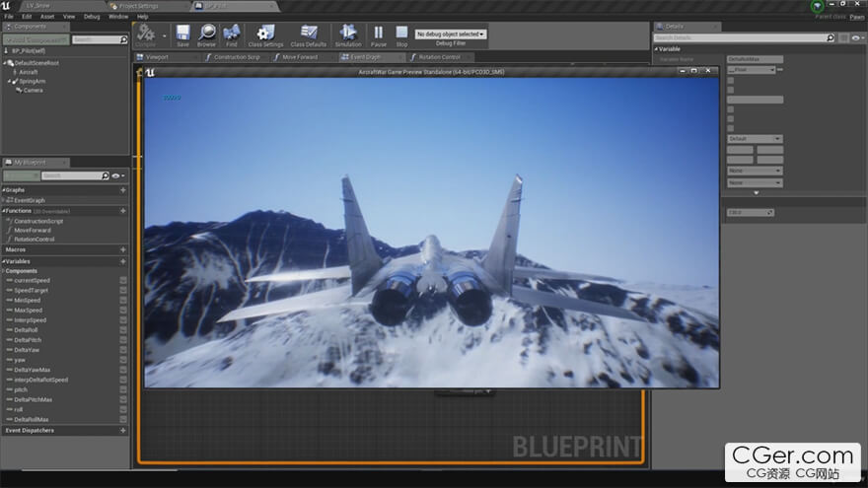Toggle the MaxSpeed variable's visibility
Screen dimensions: 868x488
pos(123,311)
